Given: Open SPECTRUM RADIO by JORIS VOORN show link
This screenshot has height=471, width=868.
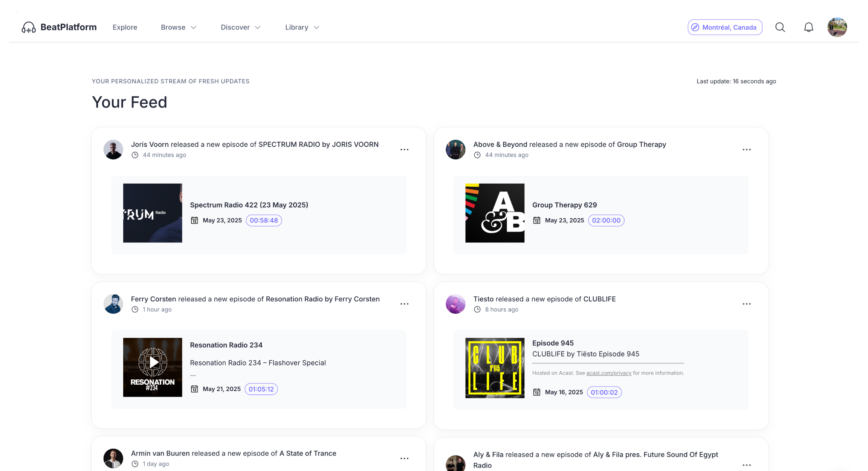Looking at the screenshot, I should coord(318,144).
